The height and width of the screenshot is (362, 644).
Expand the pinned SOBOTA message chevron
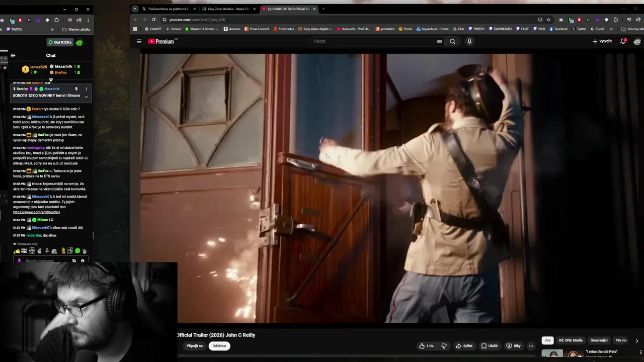[86, 96]
